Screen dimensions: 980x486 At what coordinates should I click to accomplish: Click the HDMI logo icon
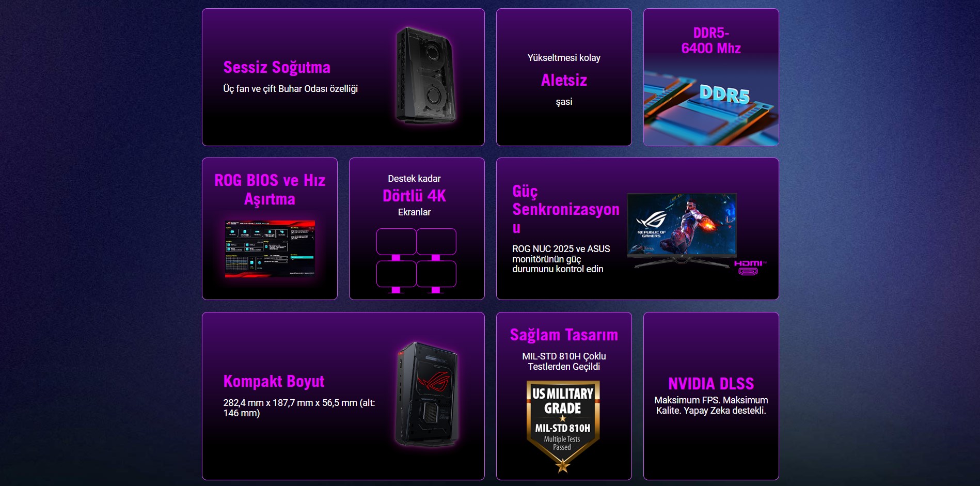(x=750, y=268)
